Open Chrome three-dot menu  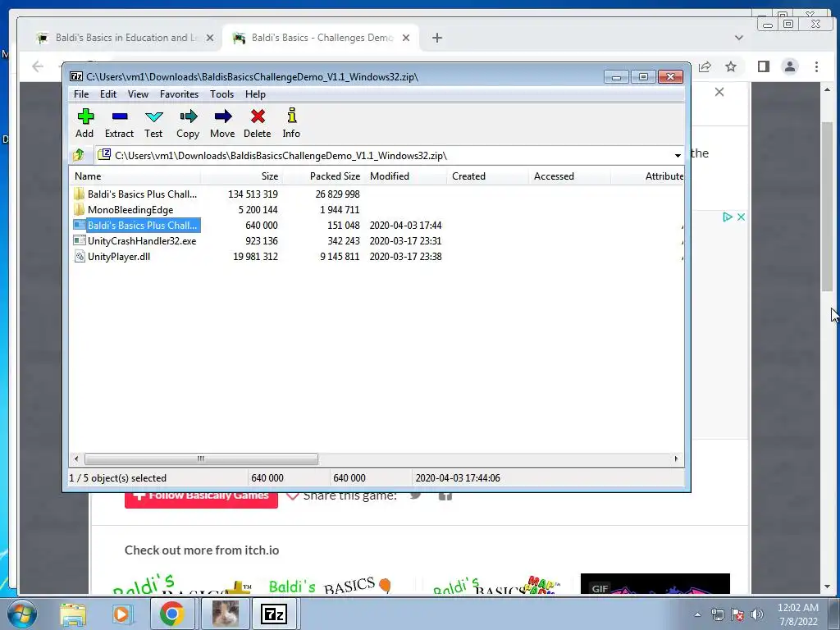pyautogui.click(x=816, y=66)
